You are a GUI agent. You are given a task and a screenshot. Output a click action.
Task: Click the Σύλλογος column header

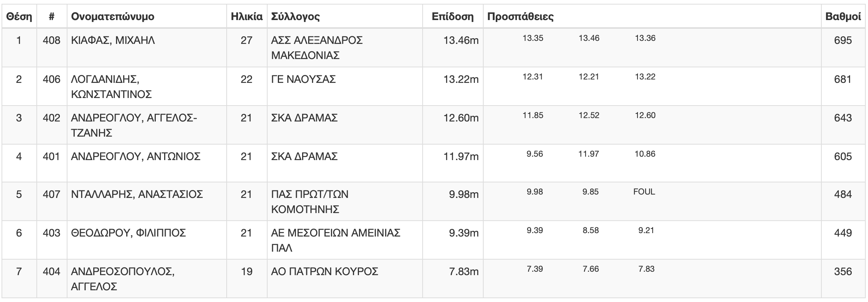pos(295,17)
